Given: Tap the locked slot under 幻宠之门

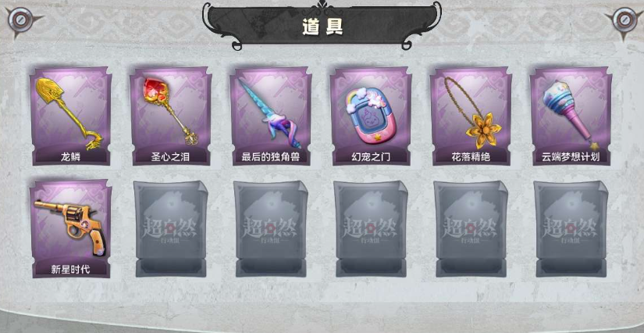Looking at the screenshot, I should coord(371,228).
